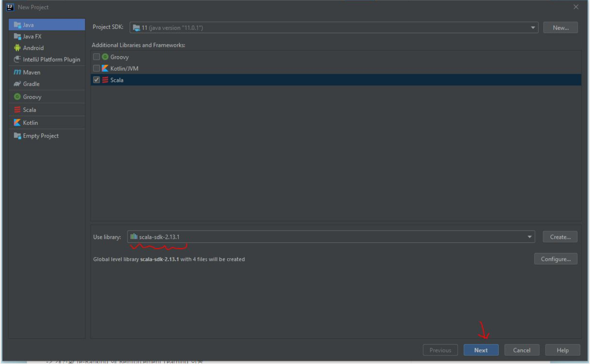Image resolution: width=590 pixels, height=364 pixels.
Task: Uncheck the Scala framework checkbox
Action: [96, 80]
